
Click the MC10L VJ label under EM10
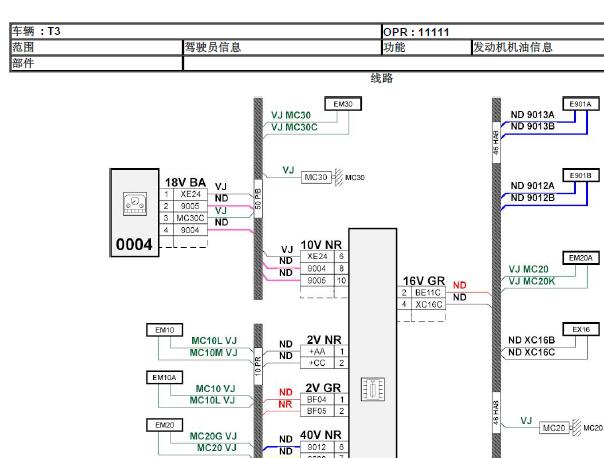214,341
